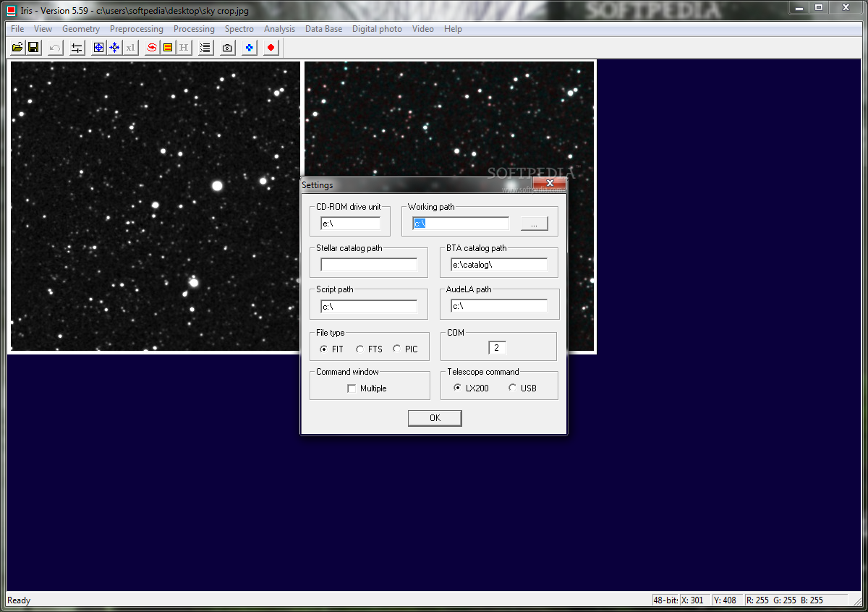Image resolution: width=868 pixels, height=612 pixels.
Task: Click the AudeLA path input field
Action: tap(499, 306)
